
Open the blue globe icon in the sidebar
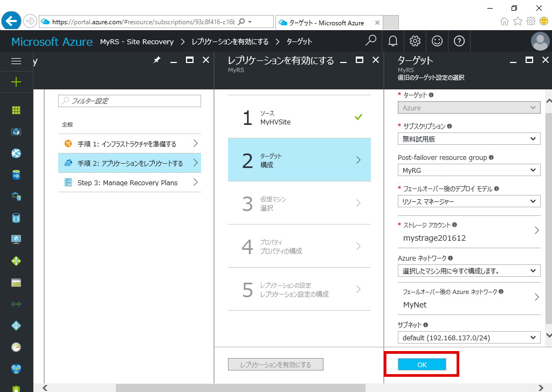coord(16,153)
